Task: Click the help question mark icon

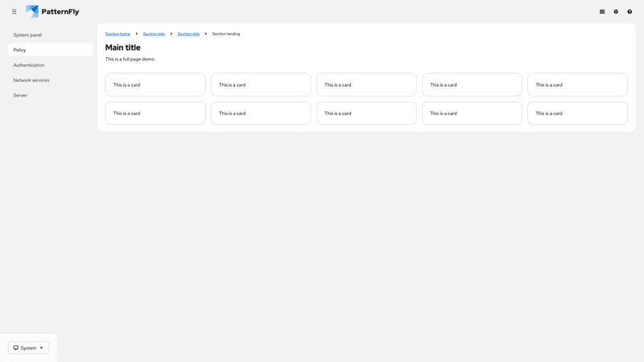Action: (630, 12)
